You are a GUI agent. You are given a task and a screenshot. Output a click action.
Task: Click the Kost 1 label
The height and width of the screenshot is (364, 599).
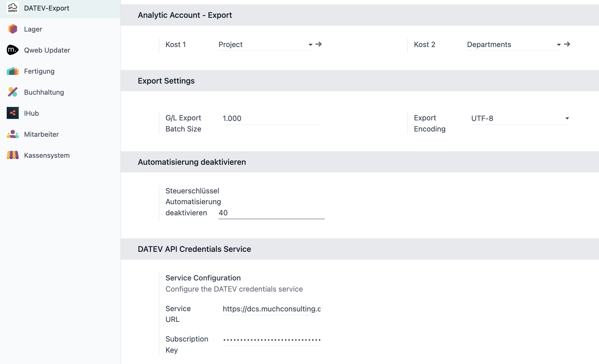click(176, 45)
